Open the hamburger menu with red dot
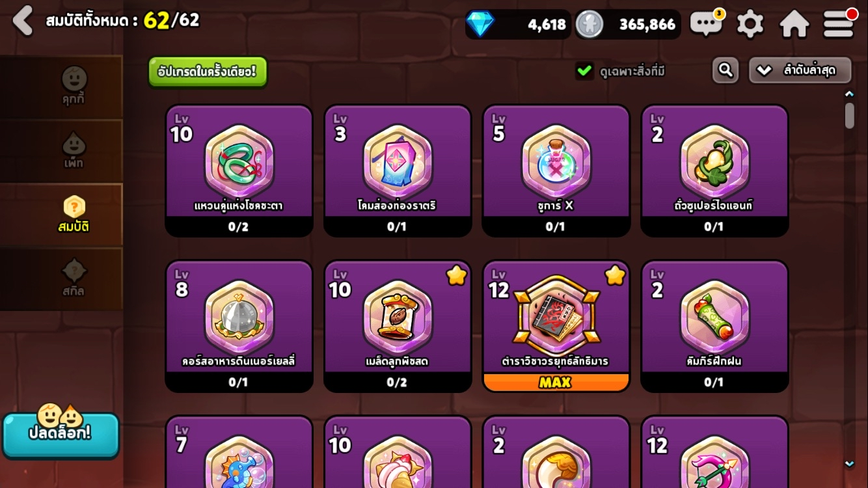Screen dimensions: 868x488 pos(839,23)
